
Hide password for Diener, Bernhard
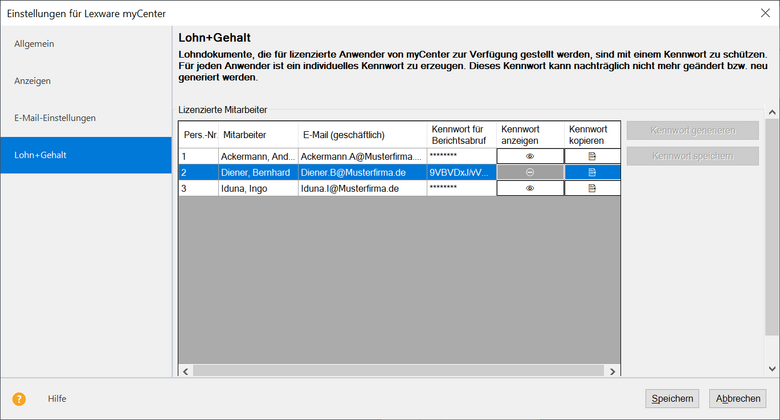[530, 172]
